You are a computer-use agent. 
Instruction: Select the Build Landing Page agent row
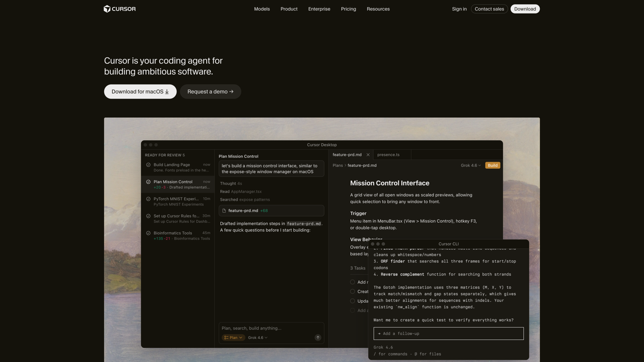click(178, 167)
